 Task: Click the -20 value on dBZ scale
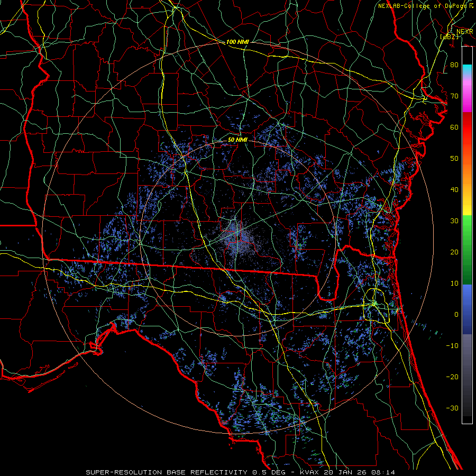[x=452, y=377]
